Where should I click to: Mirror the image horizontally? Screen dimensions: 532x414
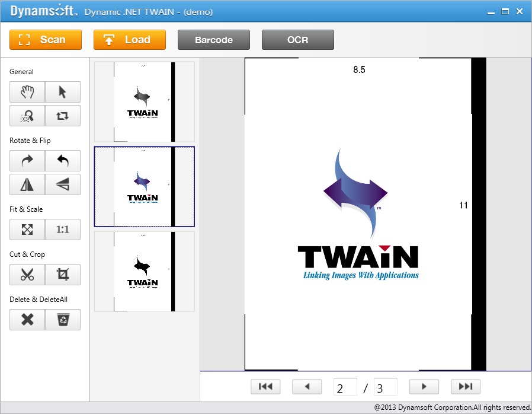(x=27, y=184)
